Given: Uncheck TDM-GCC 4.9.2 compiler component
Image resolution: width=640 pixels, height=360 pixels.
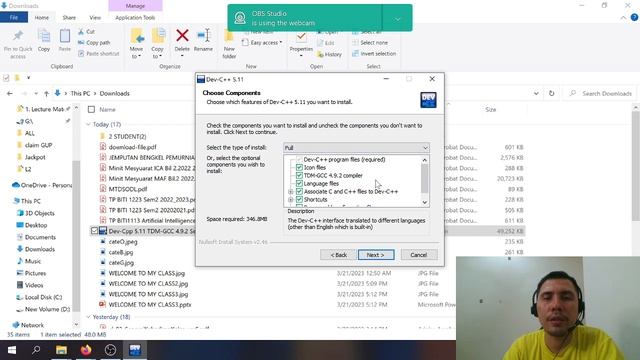Looking at the screenshot, I should (x=299, y=176).
